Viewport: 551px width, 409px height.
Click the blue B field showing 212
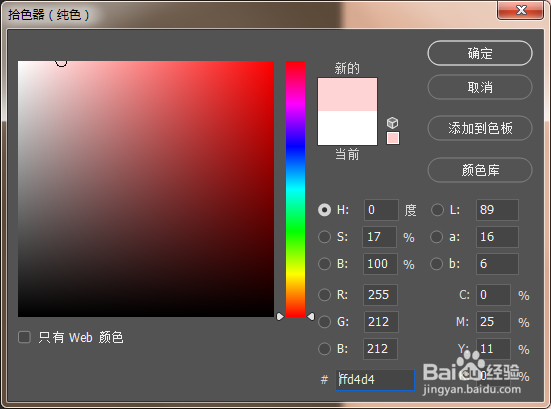point(380,349)
